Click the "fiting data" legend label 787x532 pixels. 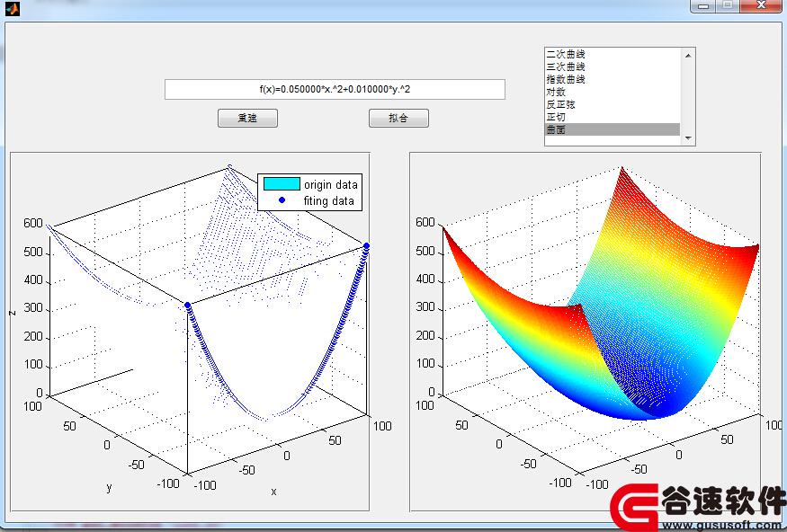[x=329, y=200]
